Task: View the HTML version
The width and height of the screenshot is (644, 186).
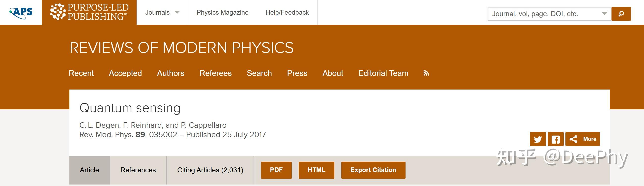Action: tap(316, 170)
